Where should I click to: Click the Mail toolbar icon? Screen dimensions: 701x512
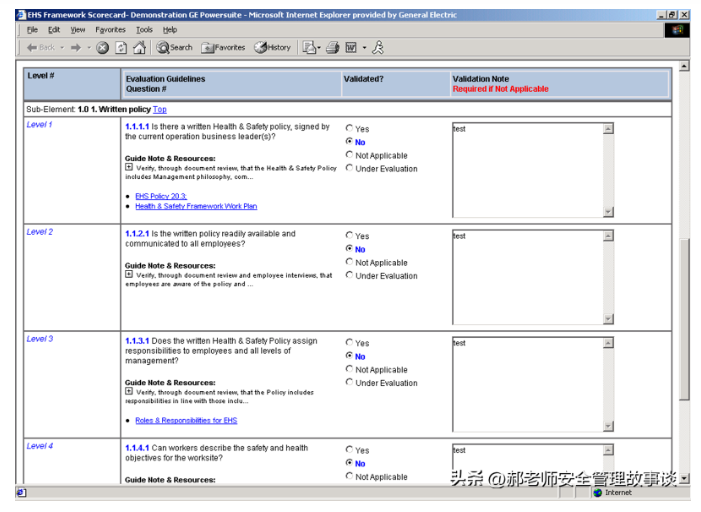(x=309, y=47)
